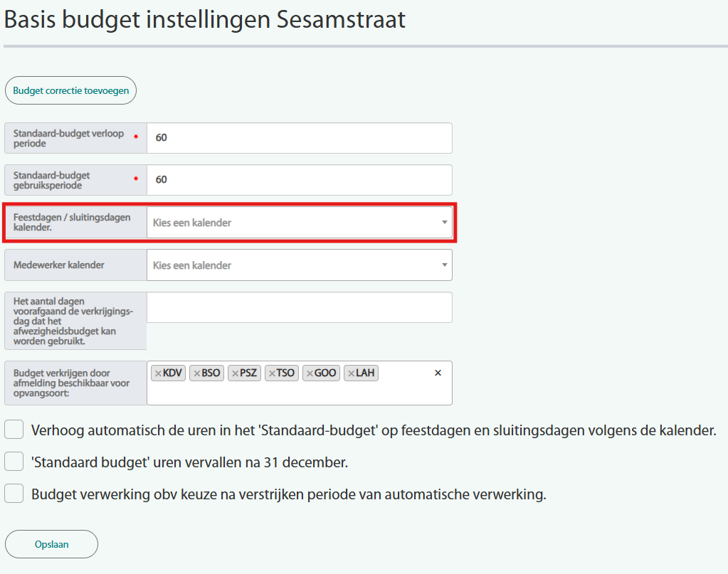
Task: Open Medewerker kalender dropdown
Action: 292,265
